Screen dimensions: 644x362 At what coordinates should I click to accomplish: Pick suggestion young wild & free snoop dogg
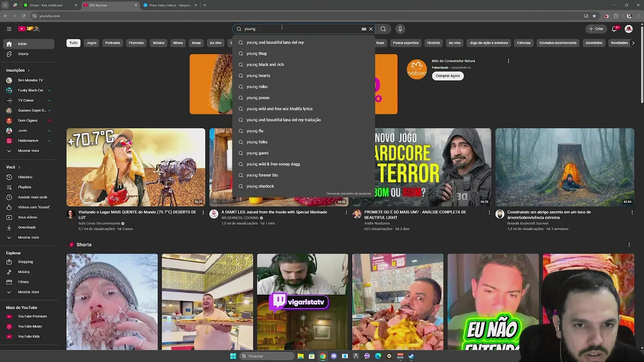tap(304, 164)
